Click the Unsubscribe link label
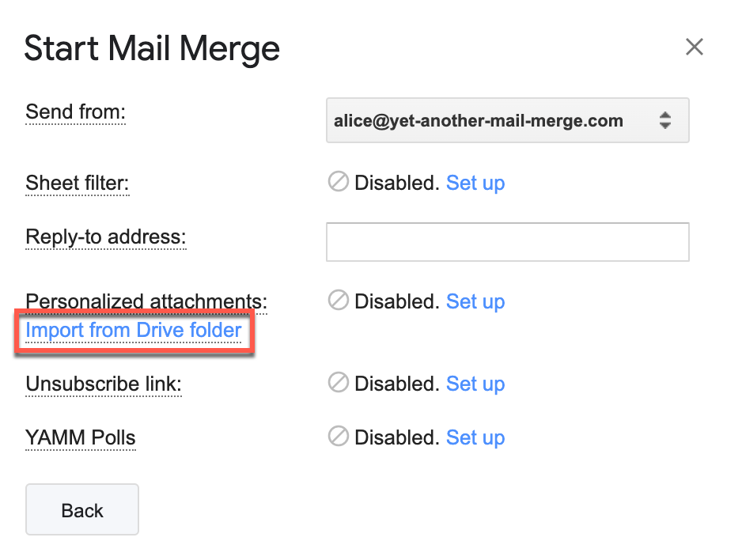742x560 pixels. (104, 384)
